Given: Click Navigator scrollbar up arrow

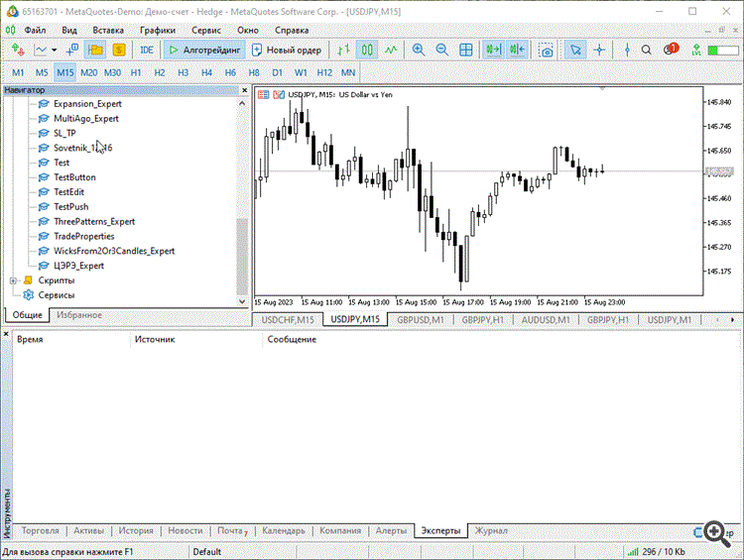Looking at the screenshot, I should pyautogui.click(x=242, y=103).
